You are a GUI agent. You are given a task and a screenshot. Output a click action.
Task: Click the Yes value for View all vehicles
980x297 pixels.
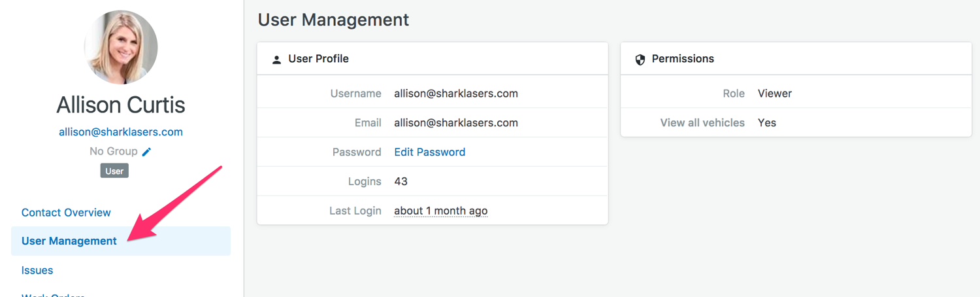[766, 123]
